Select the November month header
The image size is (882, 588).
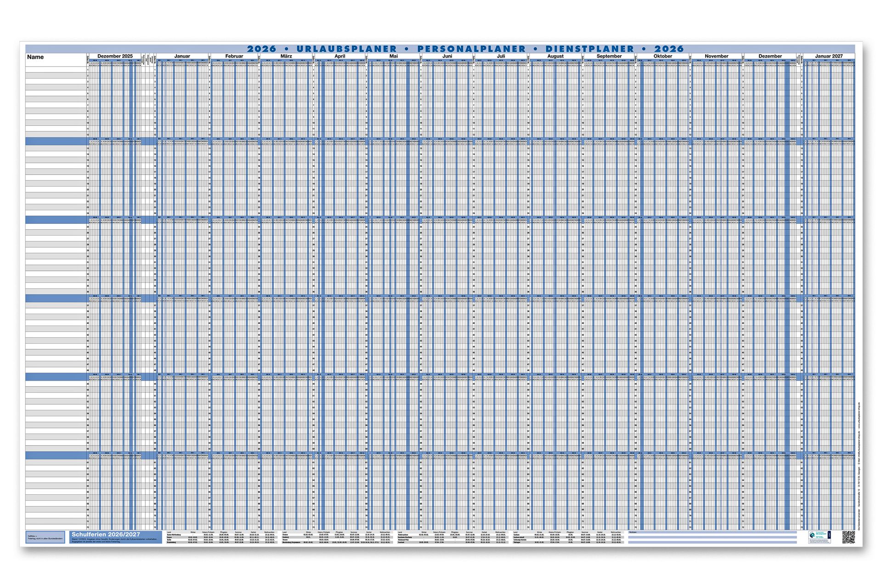tap(716, 56)
